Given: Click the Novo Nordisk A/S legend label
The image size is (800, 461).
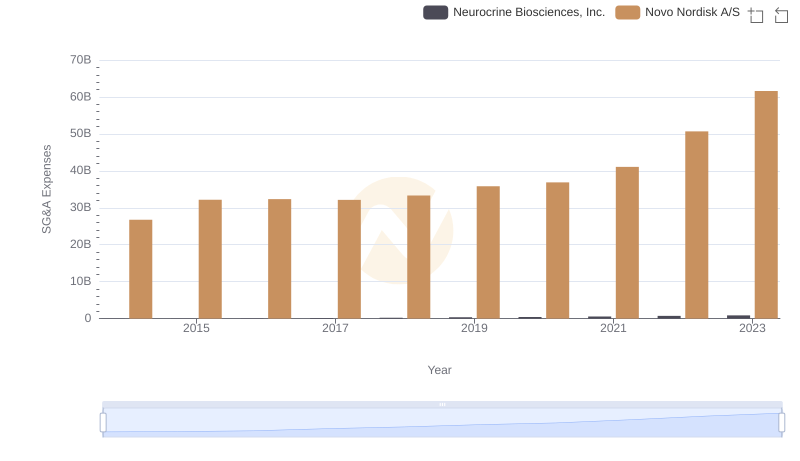Looking at the screenshot, I should pos(692,12).
